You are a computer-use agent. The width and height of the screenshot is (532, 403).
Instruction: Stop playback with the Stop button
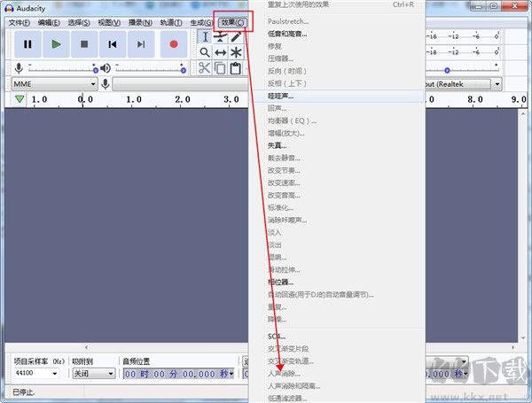tap(84, 44)
